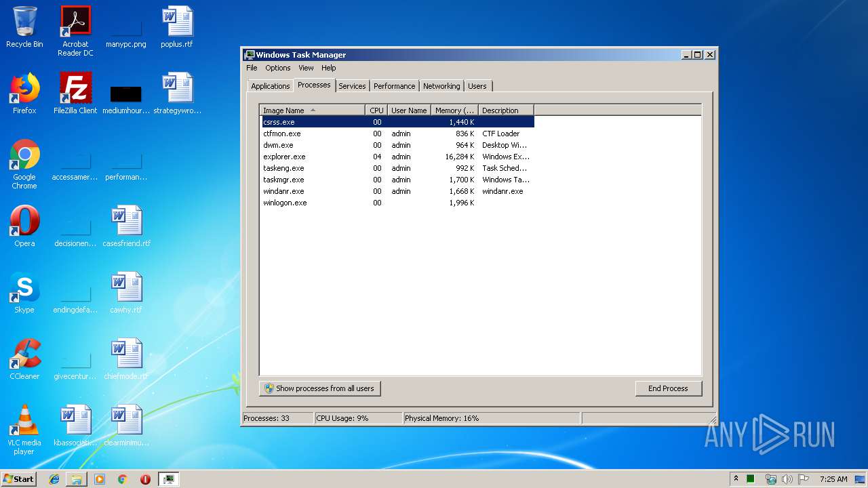
Task: Click the taskbar clock showing 7:25 AM
Action: coord(833,479)
